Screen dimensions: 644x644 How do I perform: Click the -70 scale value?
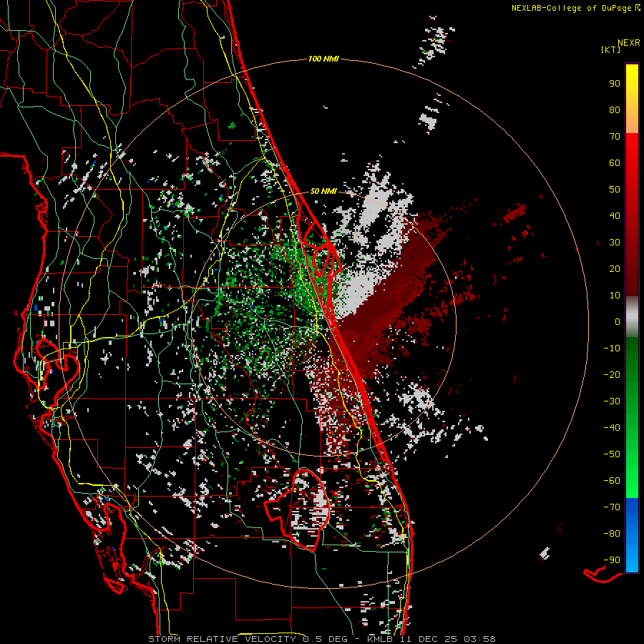612,507
